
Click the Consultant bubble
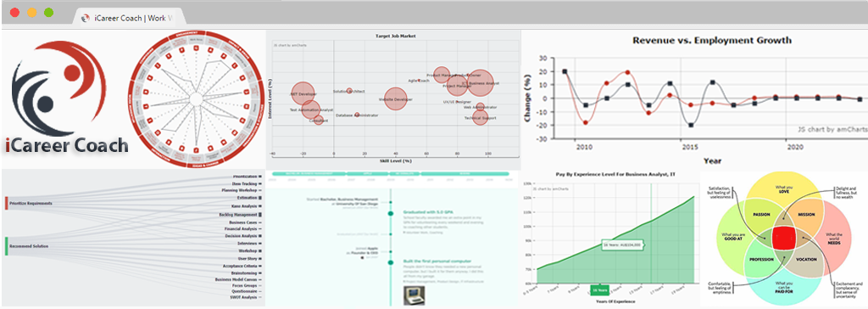[x=319, y=120]
